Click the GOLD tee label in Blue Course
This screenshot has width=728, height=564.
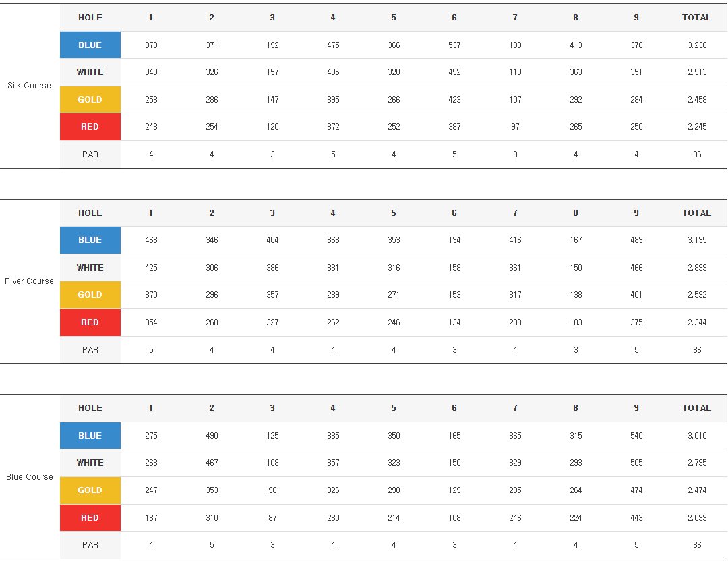[90, 490]
